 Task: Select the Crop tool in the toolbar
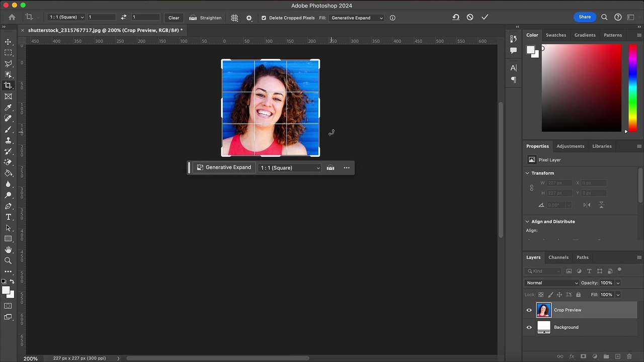[8, 85]
